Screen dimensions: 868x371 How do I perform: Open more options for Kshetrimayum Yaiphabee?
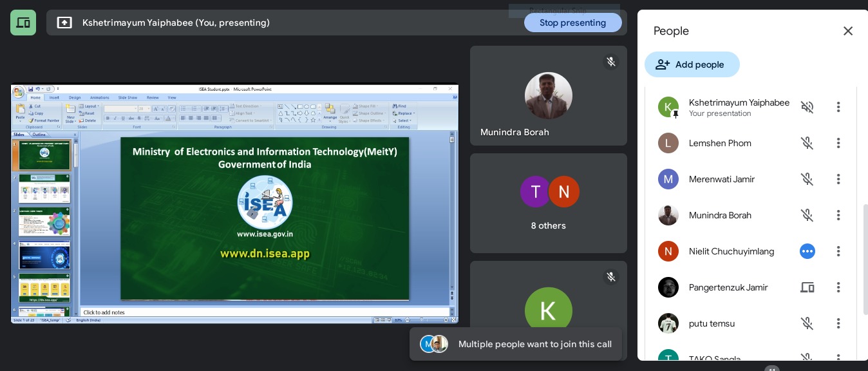(x=838, y=107)
